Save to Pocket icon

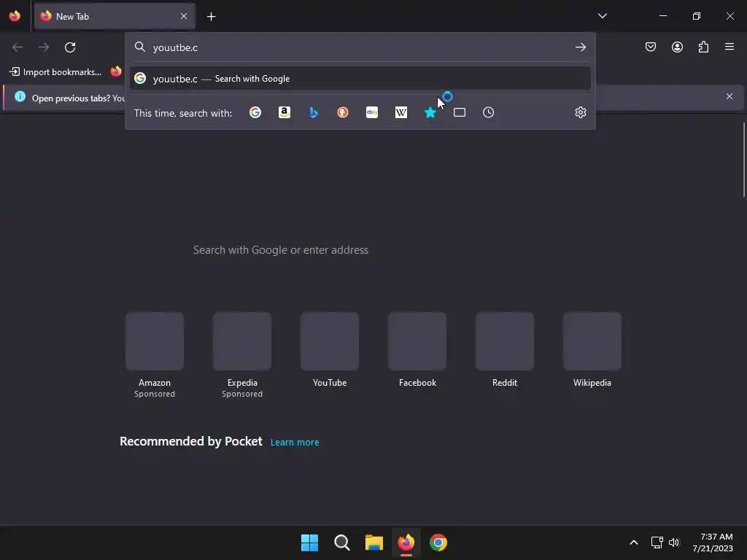coord(651,47)
